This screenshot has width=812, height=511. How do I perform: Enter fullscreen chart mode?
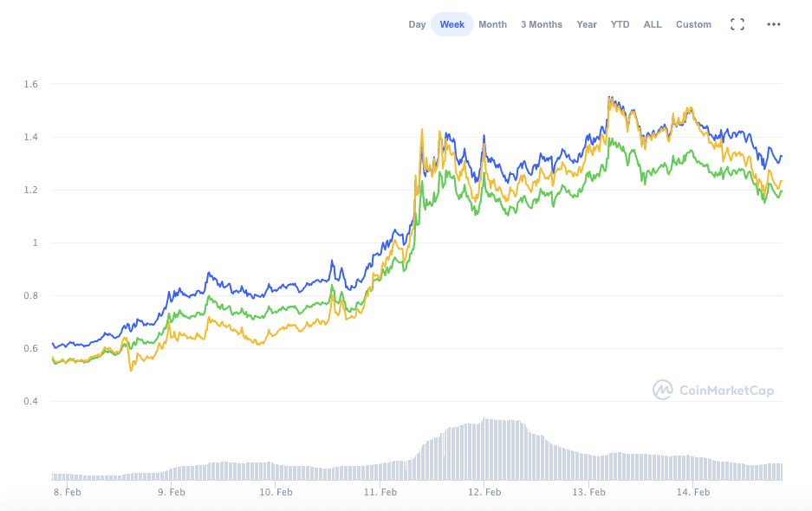pyautogui.click(x=737, y=24)
